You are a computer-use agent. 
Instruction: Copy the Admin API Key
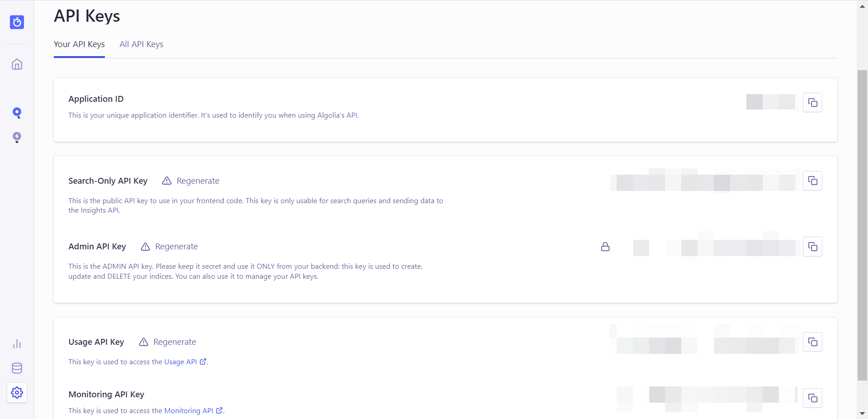click(x=812, y=247)
